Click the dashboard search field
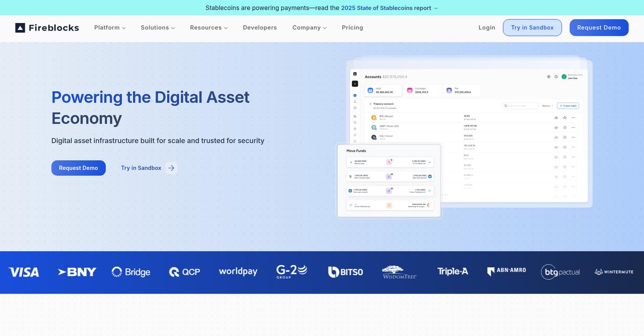Image resolution: width=644 pixels, height=336 pixels. click(x=520, y=106)
